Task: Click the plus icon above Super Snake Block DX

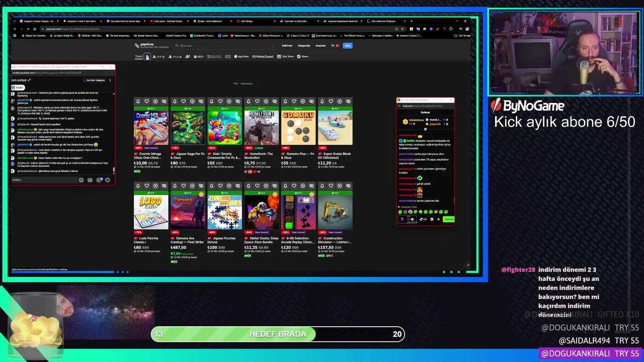Action: click(x=340, y=102)
